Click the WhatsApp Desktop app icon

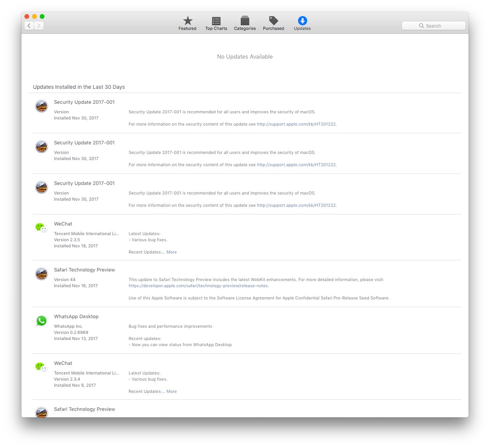(x=41, y=321)
